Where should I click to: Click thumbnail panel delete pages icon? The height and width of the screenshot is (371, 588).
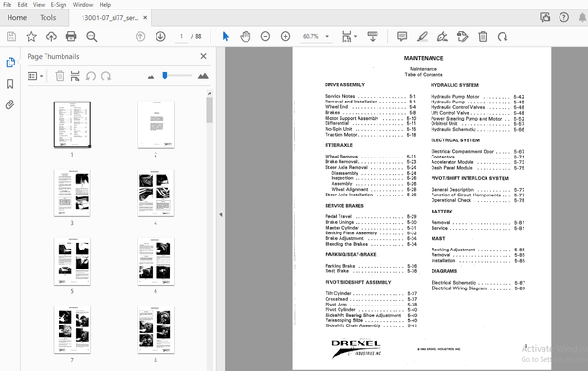click(60, 76)
